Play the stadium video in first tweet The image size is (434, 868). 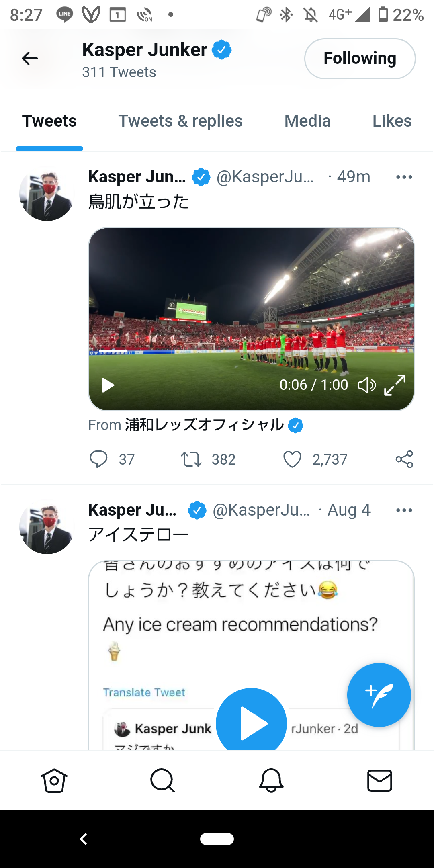pos(108,385)
